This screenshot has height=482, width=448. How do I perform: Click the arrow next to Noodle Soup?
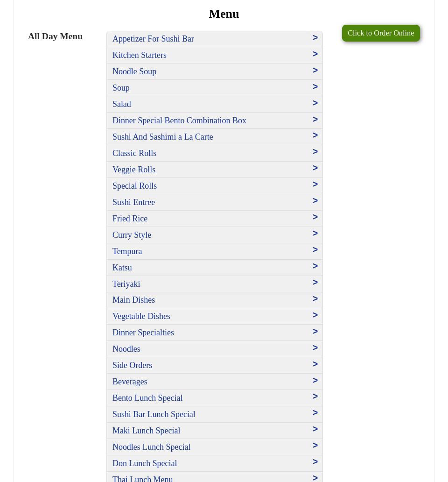pyautogui.click(x=315, y=71)
